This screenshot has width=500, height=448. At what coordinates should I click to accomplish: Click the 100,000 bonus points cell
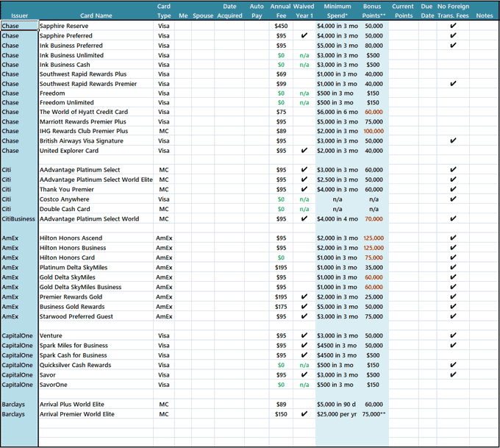374,131
